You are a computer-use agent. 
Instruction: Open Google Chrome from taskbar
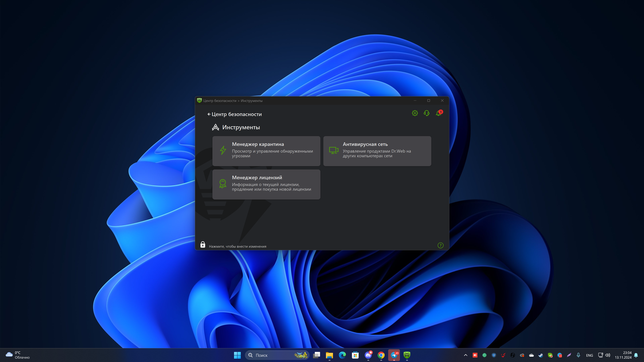click(381, 355)
